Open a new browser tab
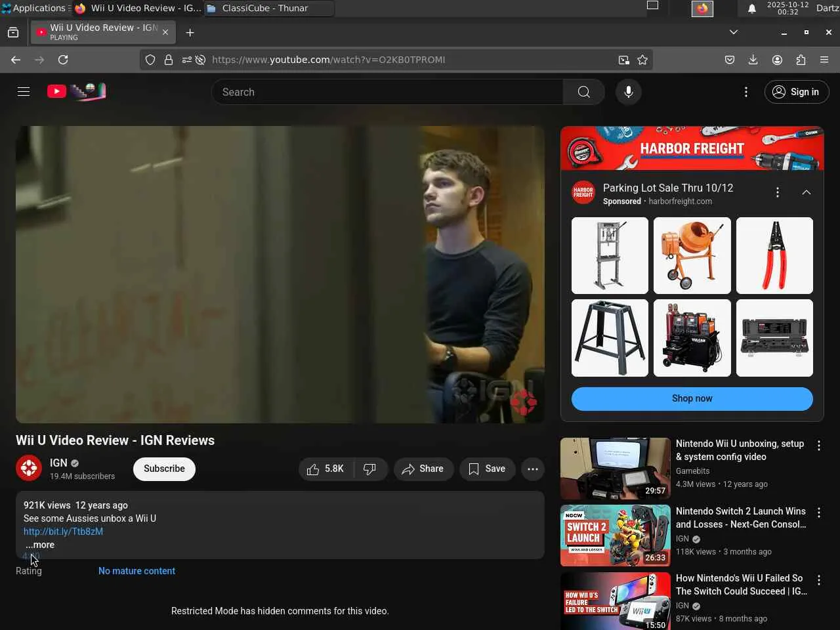The height and width of the screenshot is (630, 840). pyautogui.click(x=190, y=32)
